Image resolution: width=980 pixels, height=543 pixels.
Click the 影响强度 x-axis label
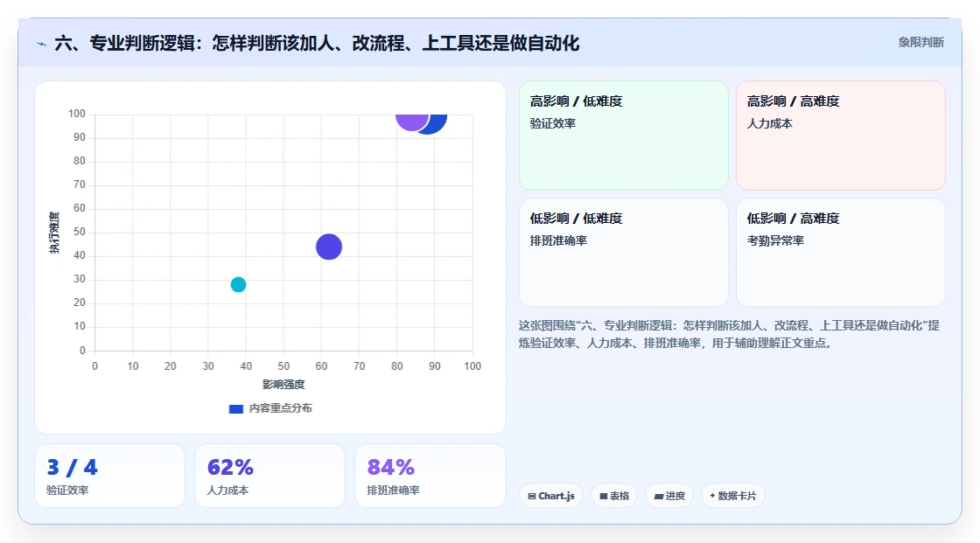(x=283, y=384)
